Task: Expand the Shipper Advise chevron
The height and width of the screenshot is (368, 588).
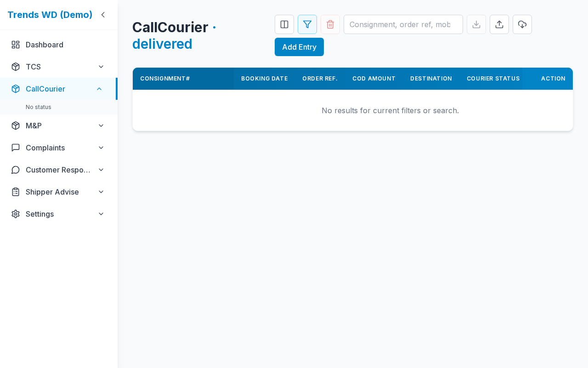Action: (x=101, y=192)
